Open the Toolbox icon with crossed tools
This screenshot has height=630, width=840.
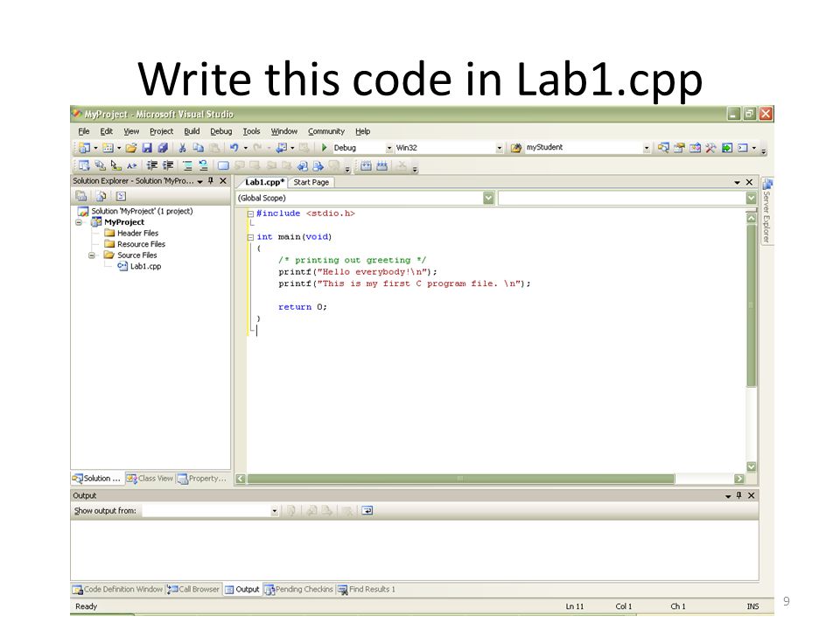pyautogui.click(x=710, y=148)
